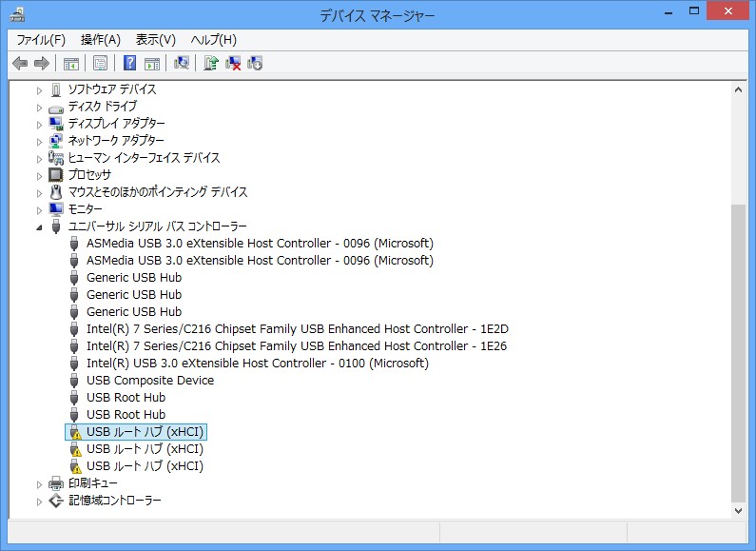Open the ヘルプ(H) menu
Screen dimensions: 756x551
coord(214,39)
